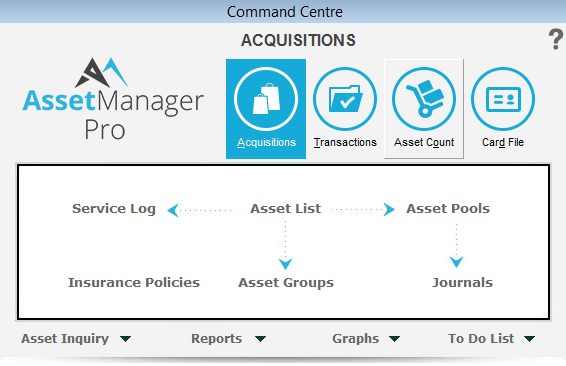The image size is (566, 366).
Task: Select the Transactions folder icon
Action: 345,99
